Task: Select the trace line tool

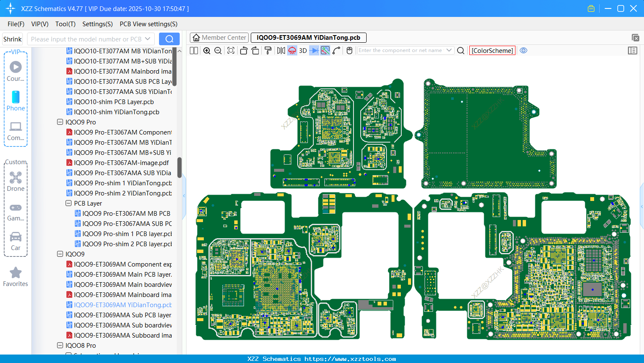Action: [x=337, y=50]
